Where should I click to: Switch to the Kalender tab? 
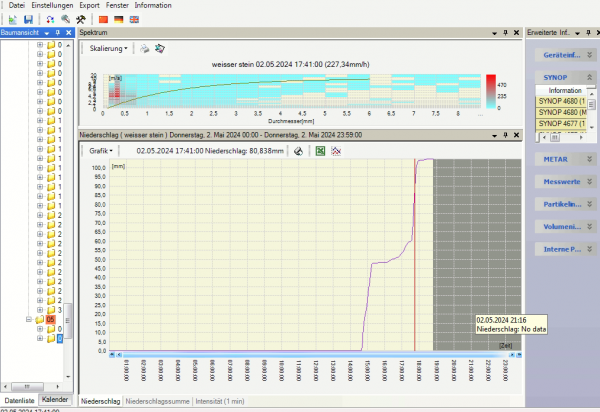(x=56, y=399)
